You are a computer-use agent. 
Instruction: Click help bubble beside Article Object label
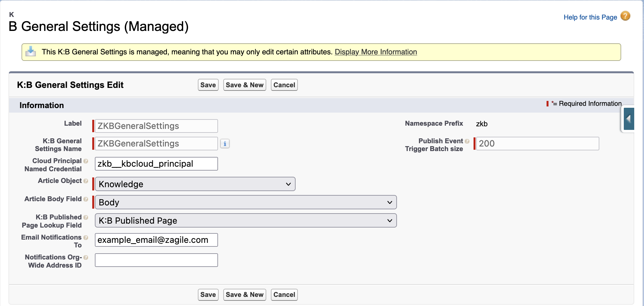(86, 181)
